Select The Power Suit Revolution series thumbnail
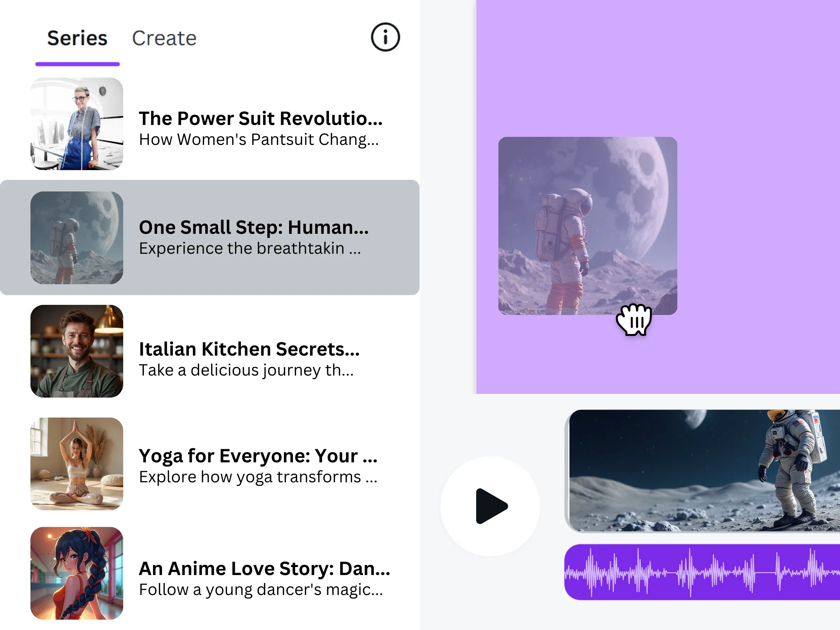 77,124
